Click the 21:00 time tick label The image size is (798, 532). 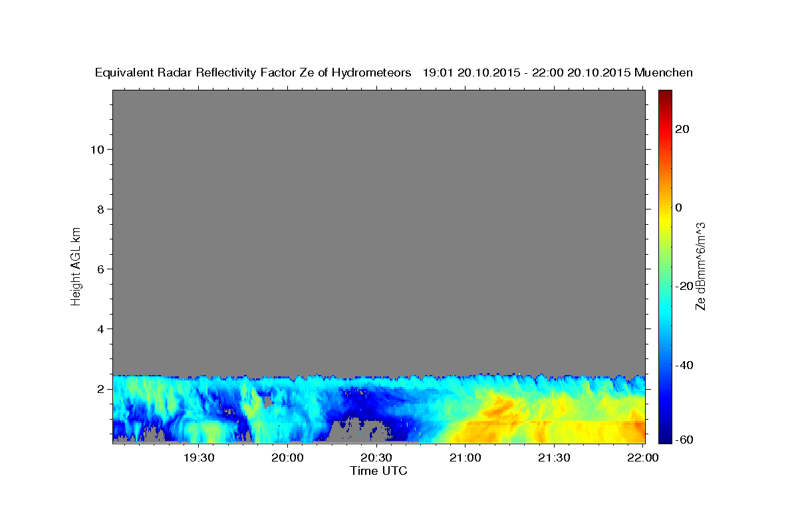(465, 458)
